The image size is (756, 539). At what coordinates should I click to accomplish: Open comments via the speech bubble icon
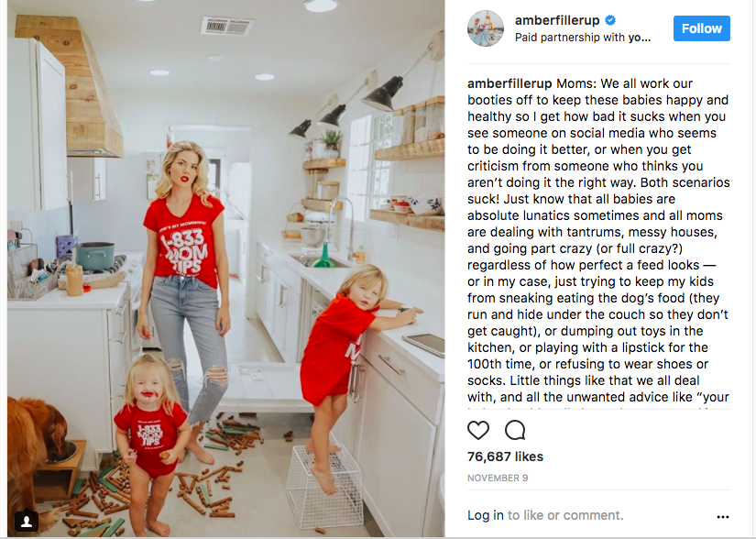pos(515,430)
